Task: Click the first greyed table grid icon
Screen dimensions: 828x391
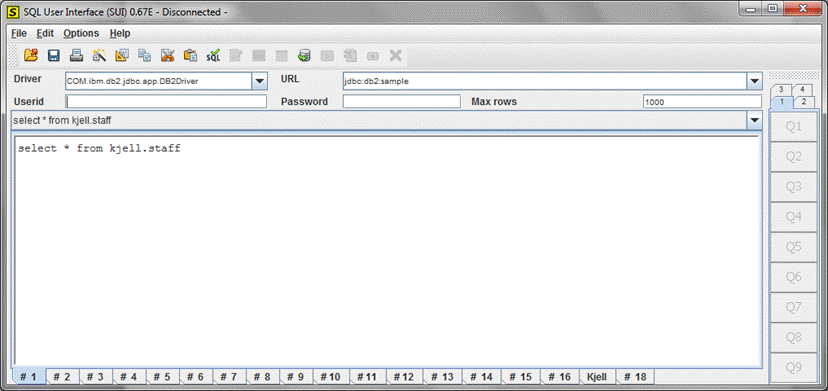Action: tap(259, 55)
